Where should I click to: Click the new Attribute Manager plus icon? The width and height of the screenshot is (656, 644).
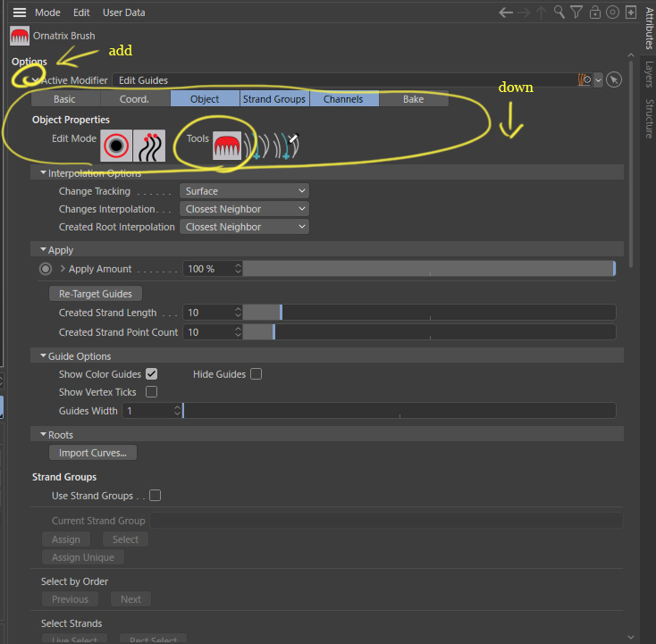pyautogui.click(x=630, y=13)
